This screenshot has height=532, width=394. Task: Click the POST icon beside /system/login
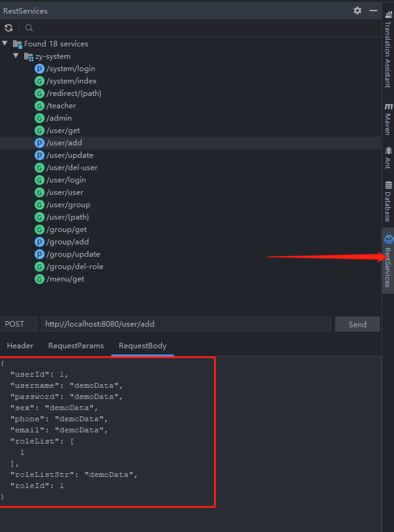point(40,69)
